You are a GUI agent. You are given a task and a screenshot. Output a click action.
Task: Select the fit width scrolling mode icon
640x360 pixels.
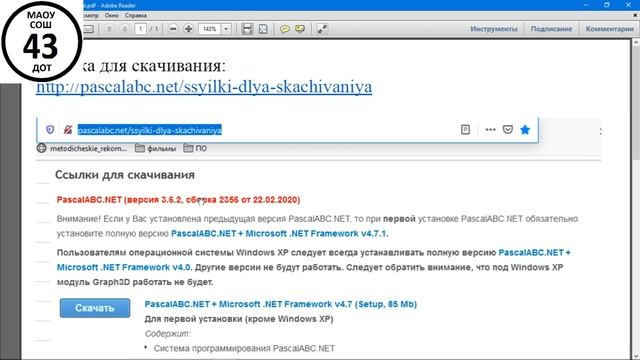click(247, 29)
